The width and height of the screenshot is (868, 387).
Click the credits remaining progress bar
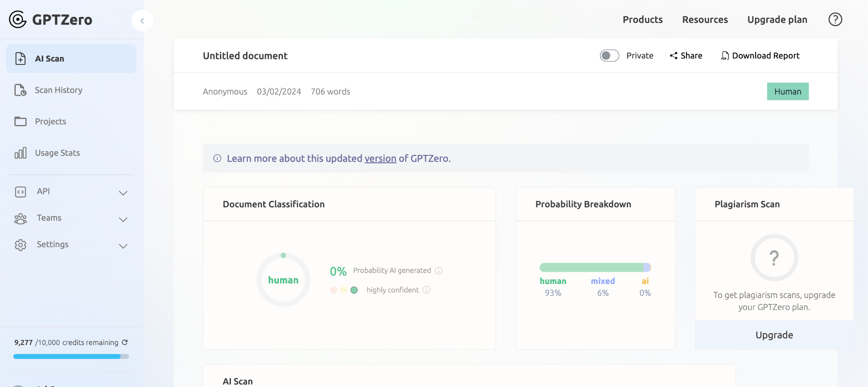click(x=71, y=356)
